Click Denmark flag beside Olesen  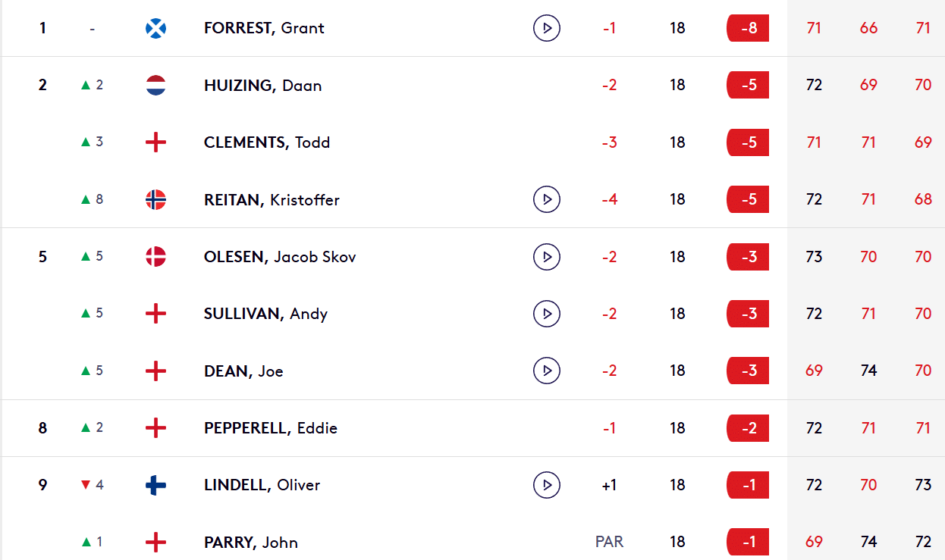155,257
